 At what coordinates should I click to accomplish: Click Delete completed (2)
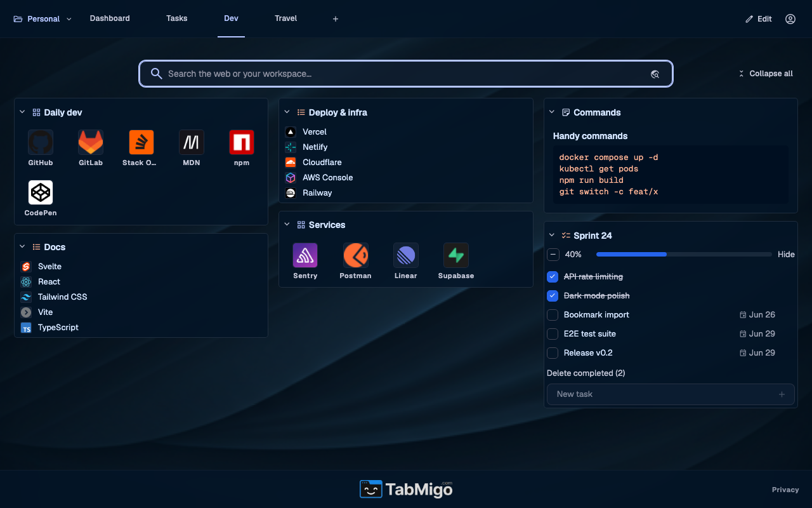(x=586, y=373)
